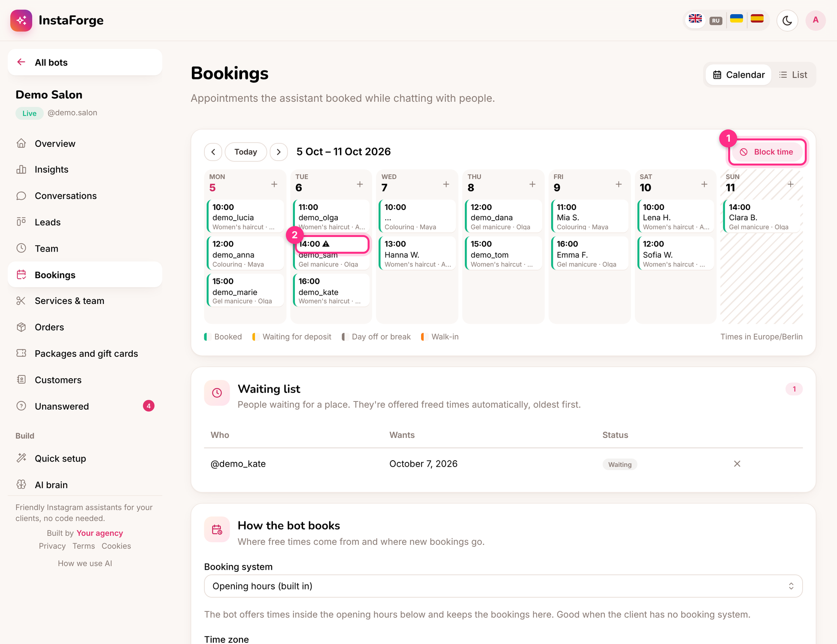Switch to List view
This screenshot has height=644, width=837.
(x=793, y=75)
